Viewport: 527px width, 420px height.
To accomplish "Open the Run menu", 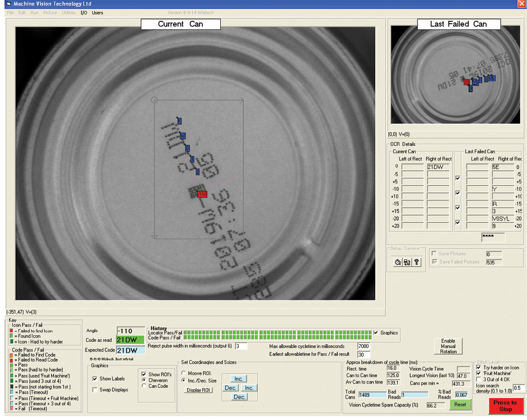I will click(35, 13).
